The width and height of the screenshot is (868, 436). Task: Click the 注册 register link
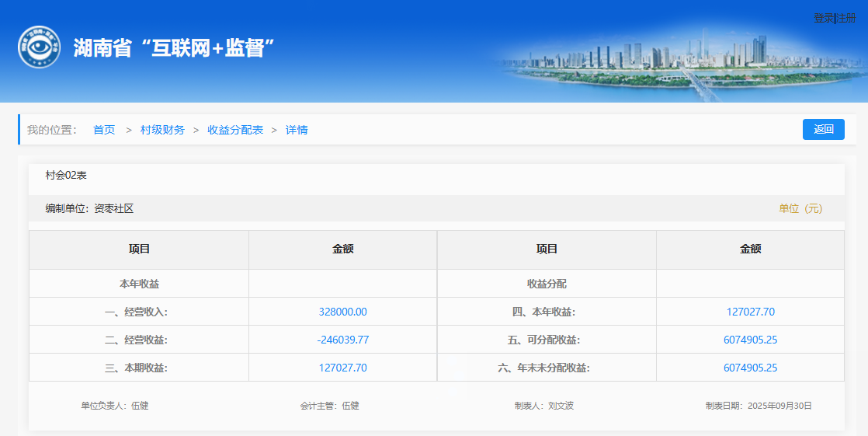pos(846,18)
